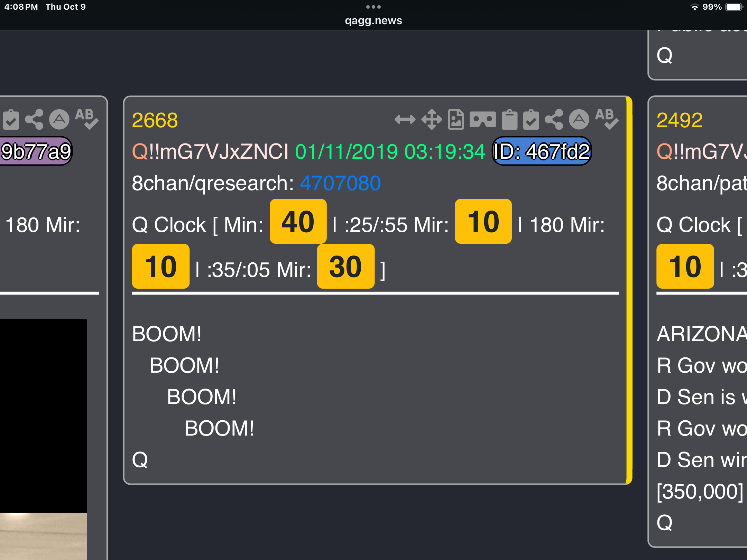Click the circled A icon on post 2668
Viewport: 747px width, 560px height.
(579, 120)
